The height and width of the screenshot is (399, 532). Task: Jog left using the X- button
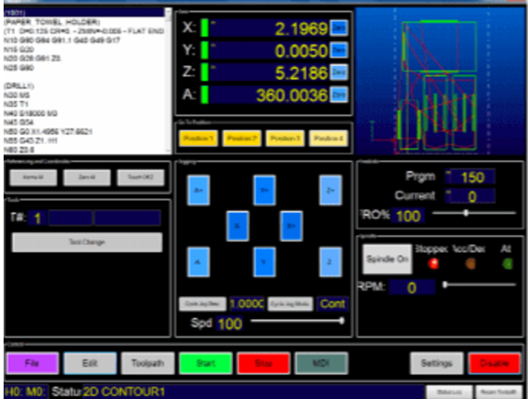[x=237, y=226]
